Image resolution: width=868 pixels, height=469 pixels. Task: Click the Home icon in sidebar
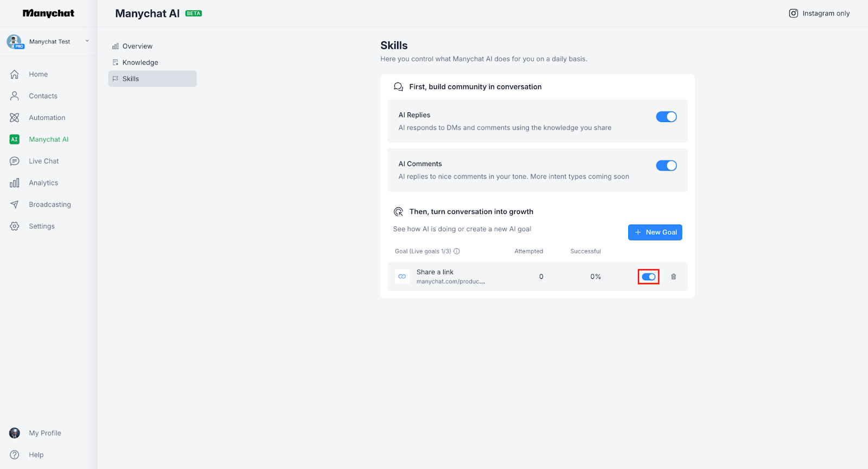(15, 74)
